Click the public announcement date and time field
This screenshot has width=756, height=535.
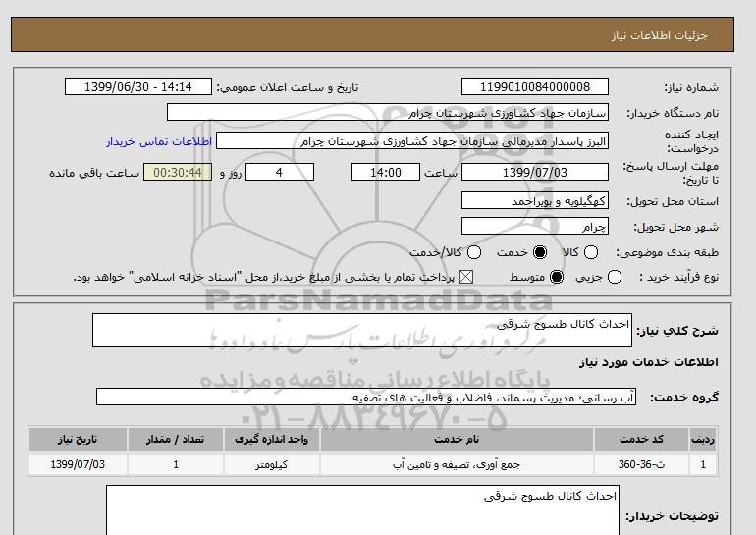tap(137, 86)
